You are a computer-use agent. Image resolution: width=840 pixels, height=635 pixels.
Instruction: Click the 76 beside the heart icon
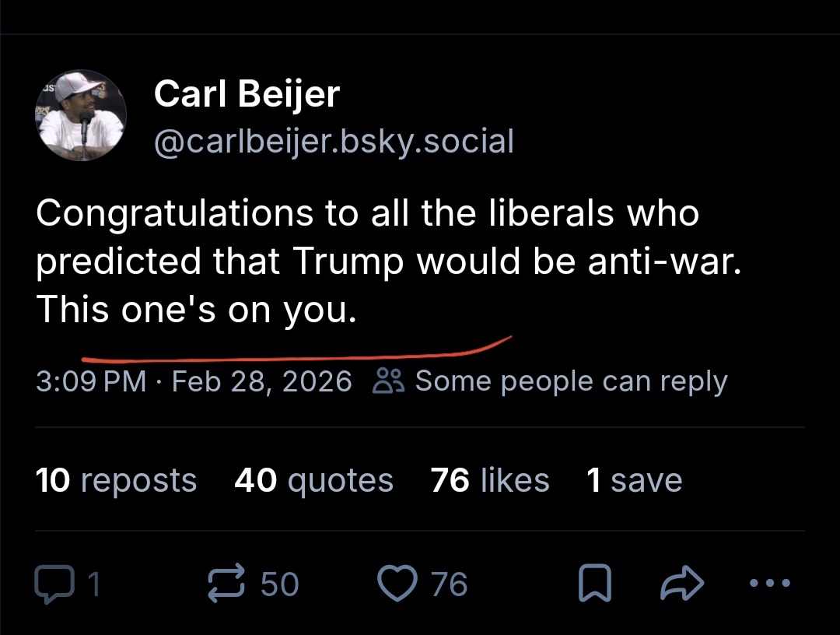click(x=450, y=584)
